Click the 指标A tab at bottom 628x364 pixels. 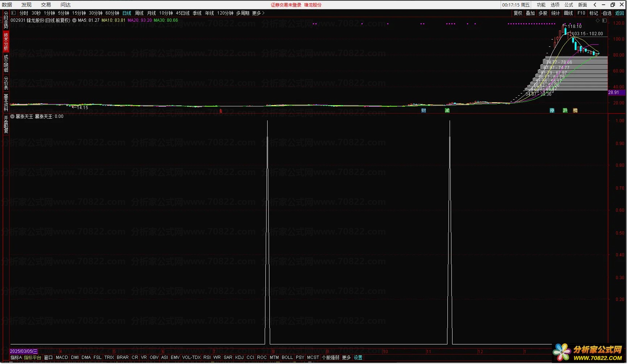point(16,357)
